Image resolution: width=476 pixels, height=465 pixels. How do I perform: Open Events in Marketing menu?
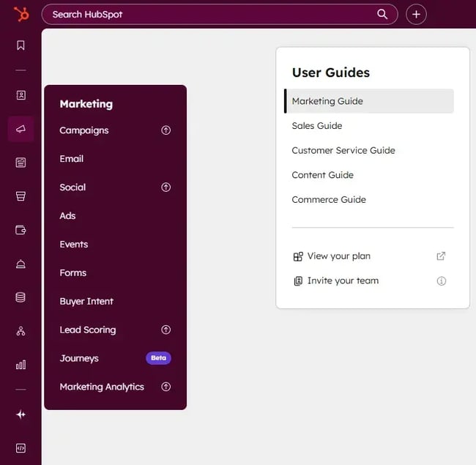pos(74,245)
